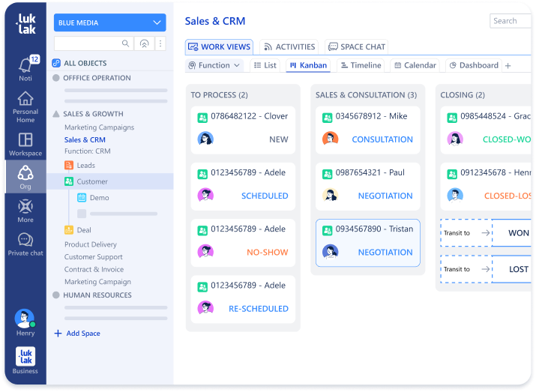The height and width of the screenshot is (392, 536).
Task: Switch to the Timeline view tab
Action: (x=361, y=65)
